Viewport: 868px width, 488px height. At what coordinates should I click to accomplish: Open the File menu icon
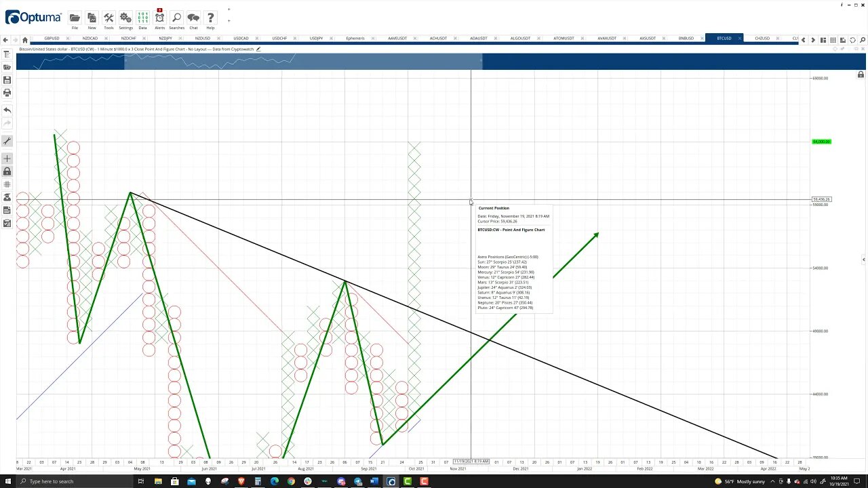(x=75, y=18)
